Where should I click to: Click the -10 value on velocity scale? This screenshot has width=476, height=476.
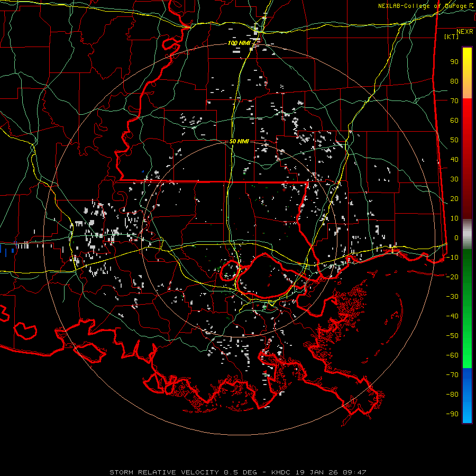[x=452, y=258]
